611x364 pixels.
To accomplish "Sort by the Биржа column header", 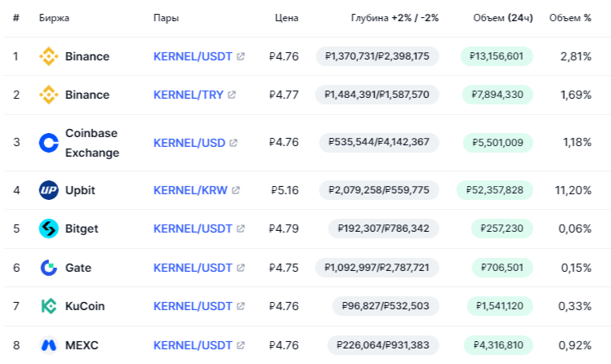I will click(54, 18).
